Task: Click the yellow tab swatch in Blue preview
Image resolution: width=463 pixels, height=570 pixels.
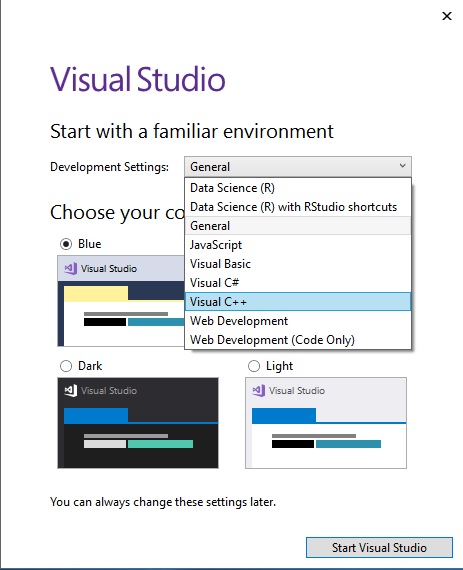Action: point(96,294)
